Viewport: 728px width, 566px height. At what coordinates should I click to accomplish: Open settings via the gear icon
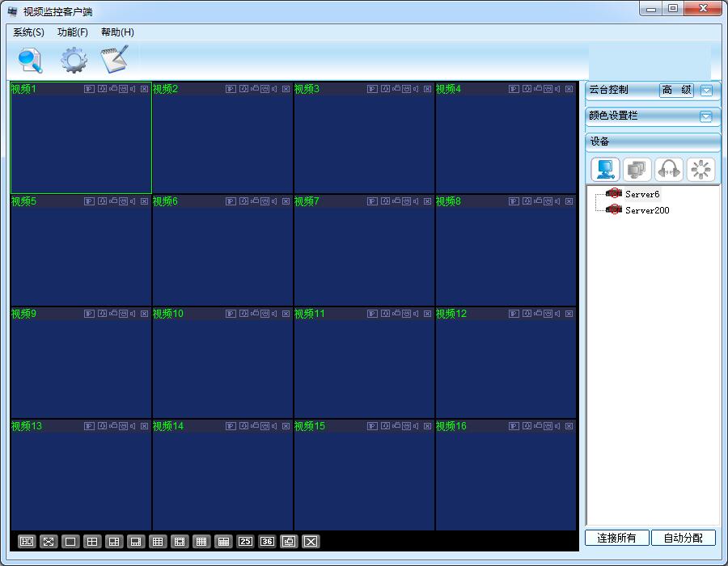(74, 61)
